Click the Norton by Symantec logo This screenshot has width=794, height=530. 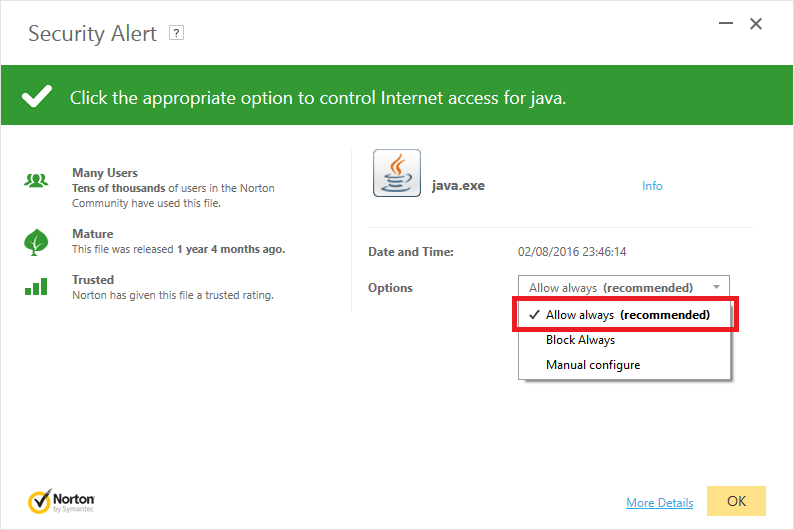point(62,500)
